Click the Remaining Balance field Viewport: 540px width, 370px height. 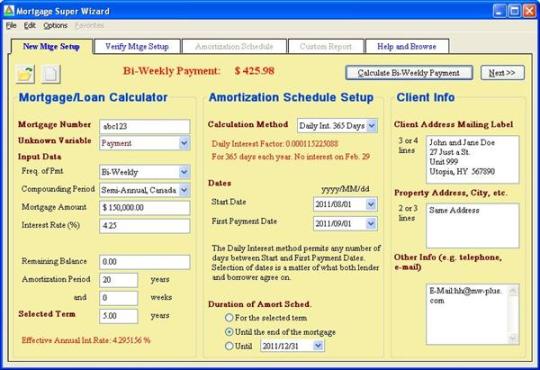point(145,262)
